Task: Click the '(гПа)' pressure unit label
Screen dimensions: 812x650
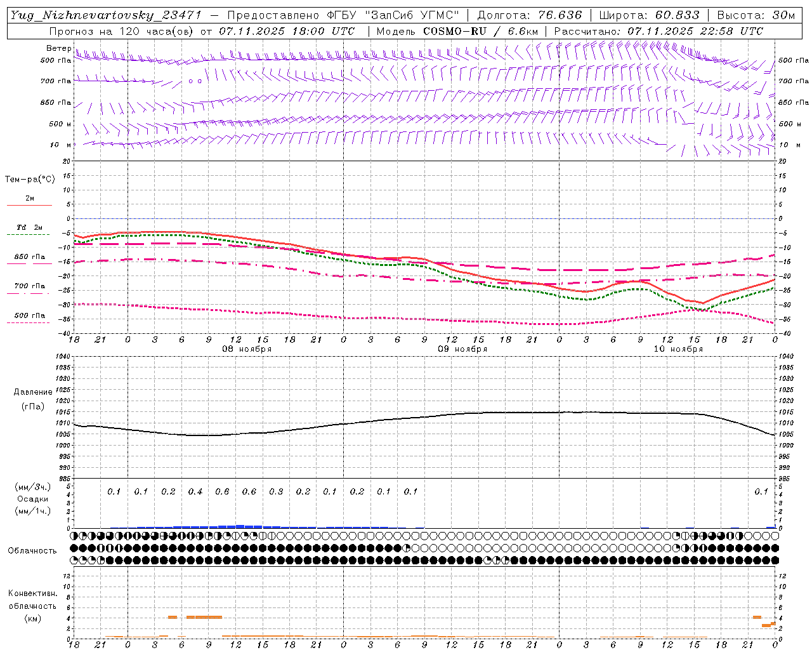Action: (x=32, y=406)
